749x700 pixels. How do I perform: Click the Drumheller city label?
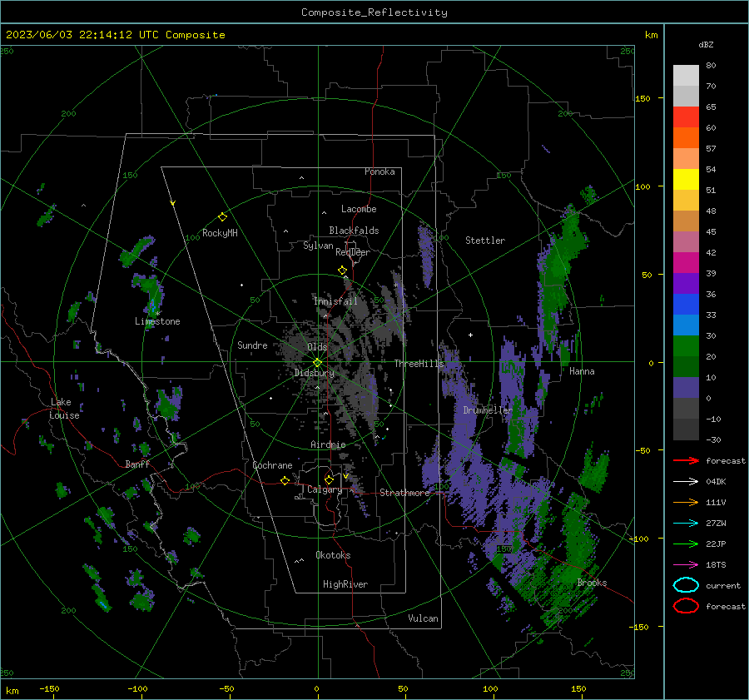click(488, 410)
